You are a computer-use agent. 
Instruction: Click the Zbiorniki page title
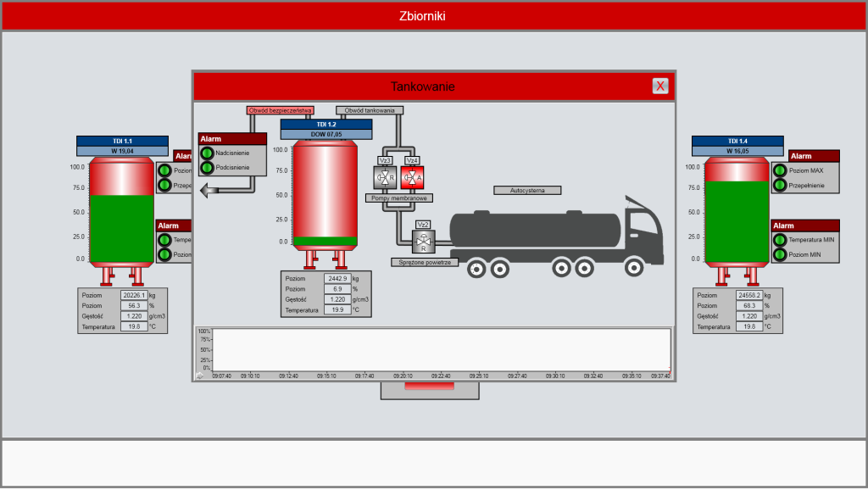coord(422,16)
